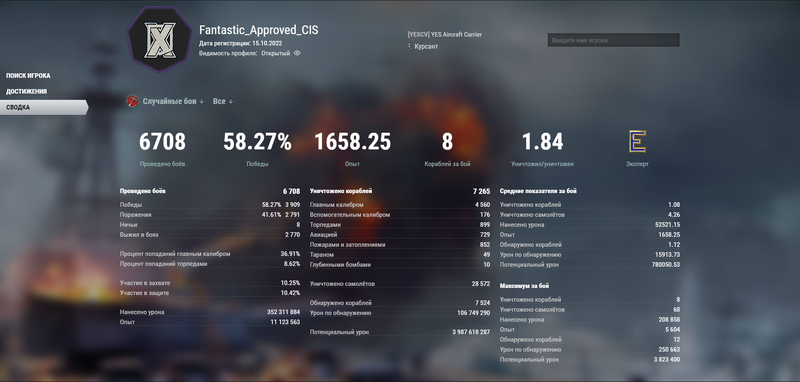The width and height of the screenshot is (800, 382).
Task: Select the Сводка tab
Action: pyautogui.click(x=44, y=107)
